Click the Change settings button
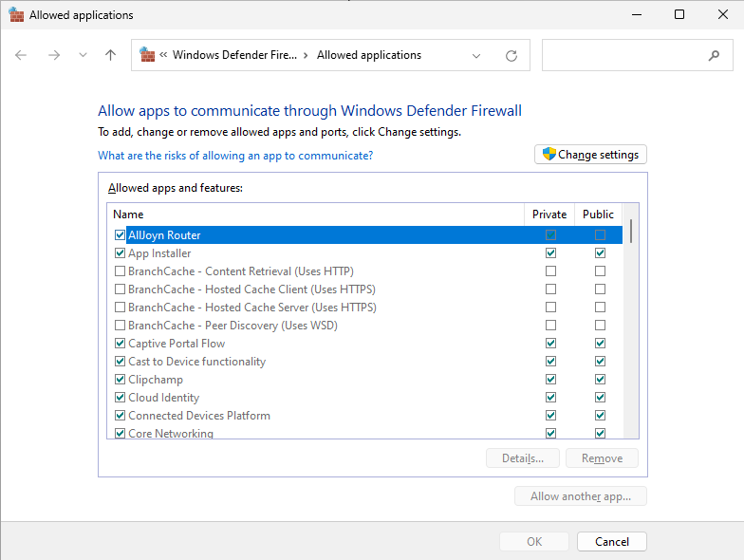 590,154
